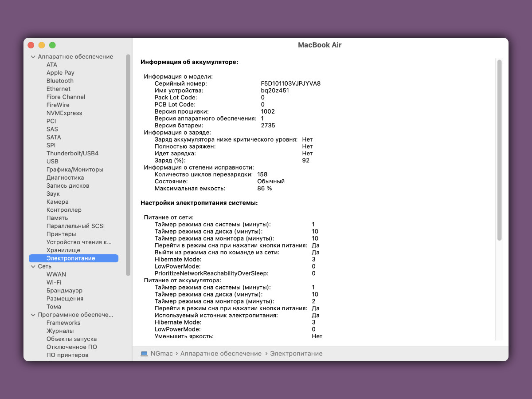Select Память in the sidebar

[57, 218]
